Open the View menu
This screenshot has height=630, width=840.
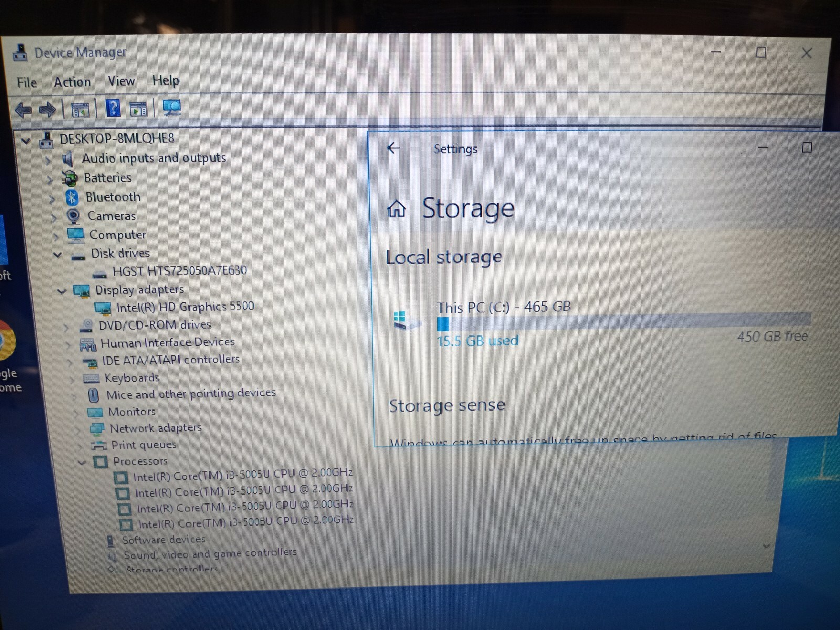click(121, 81)
